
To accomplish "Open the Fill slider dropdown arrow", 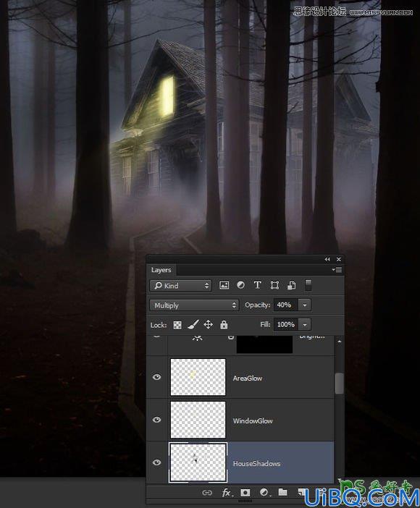I will [305, 325].
